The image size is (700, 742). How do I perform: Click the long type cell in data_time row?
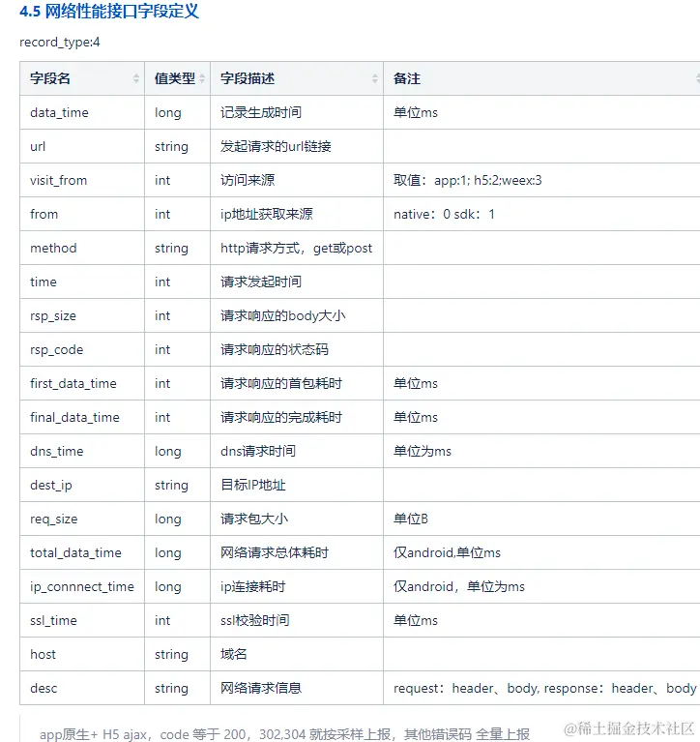click(177, 112)
